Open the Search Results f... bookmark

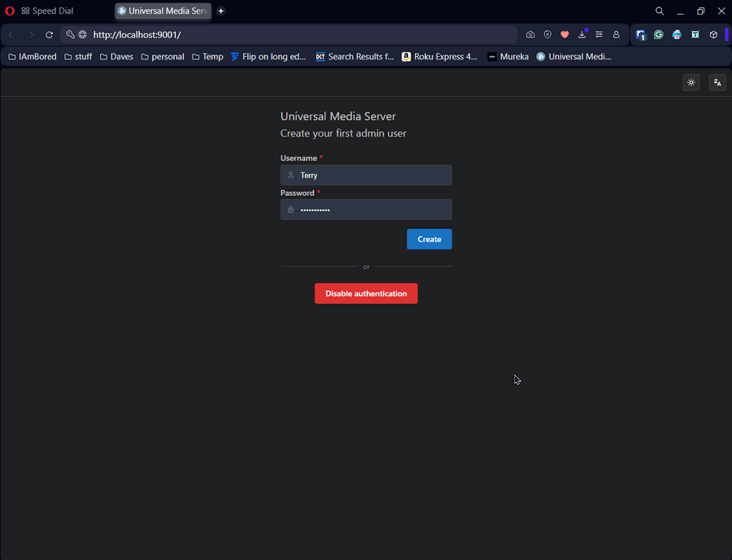pos(355,56)
